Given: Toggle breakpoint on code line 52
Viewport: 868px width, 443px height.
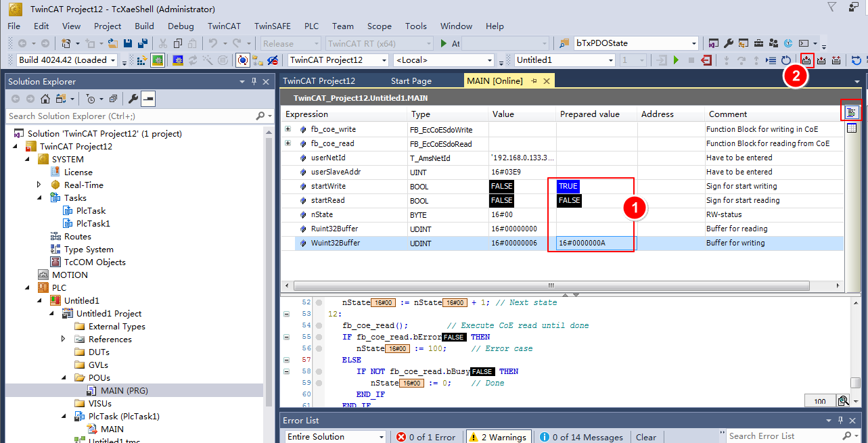Looking at the screenshot, I should click(318, 302).
